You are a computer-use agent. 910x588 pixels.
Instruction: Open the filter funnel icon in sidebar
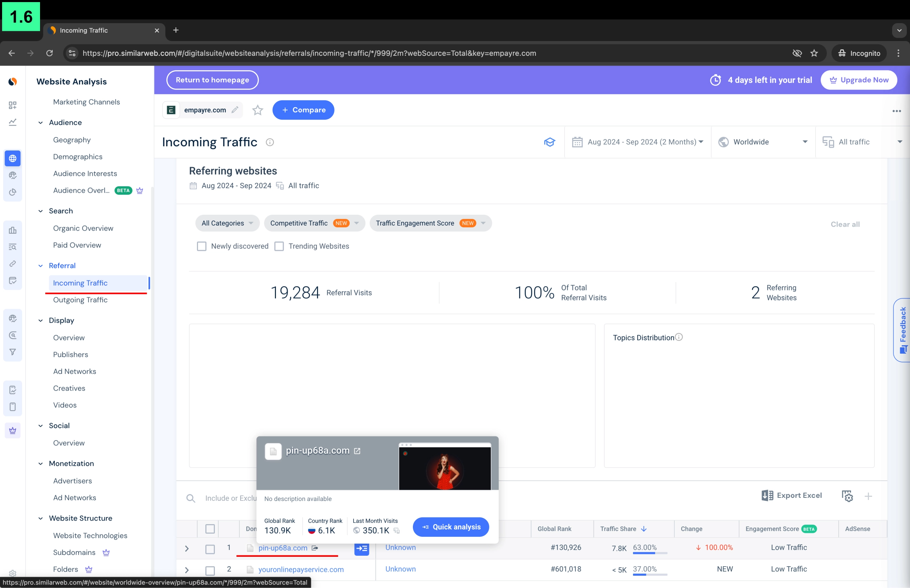point(13,352)
